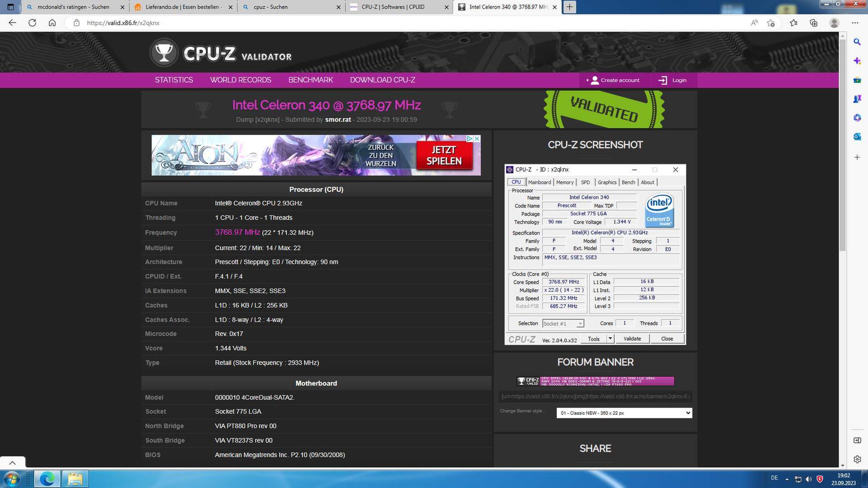Screen dimensions: 868x488
Task: View site information lock icon
Action: 76,23
